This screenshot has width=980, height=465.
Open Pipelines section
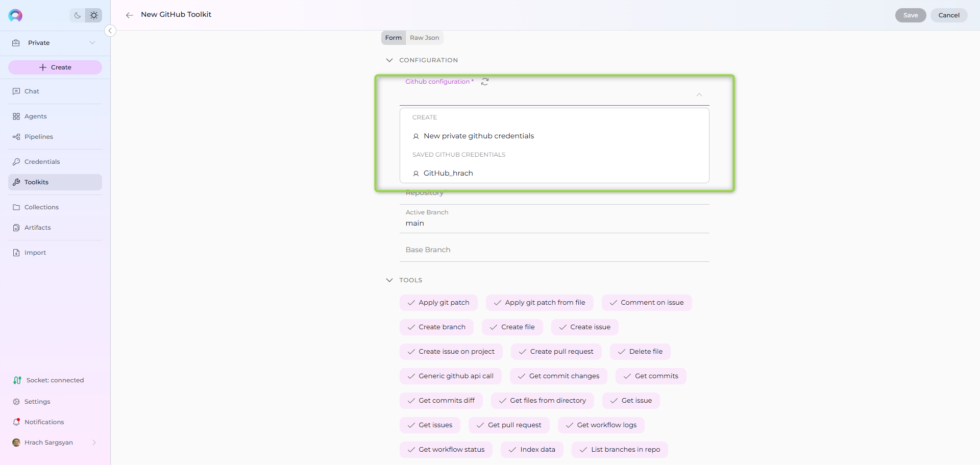[55, 137]
